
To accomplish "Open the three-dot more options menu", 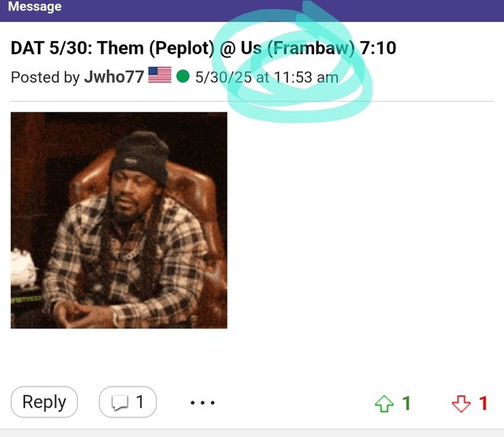I will coord(202,402).
